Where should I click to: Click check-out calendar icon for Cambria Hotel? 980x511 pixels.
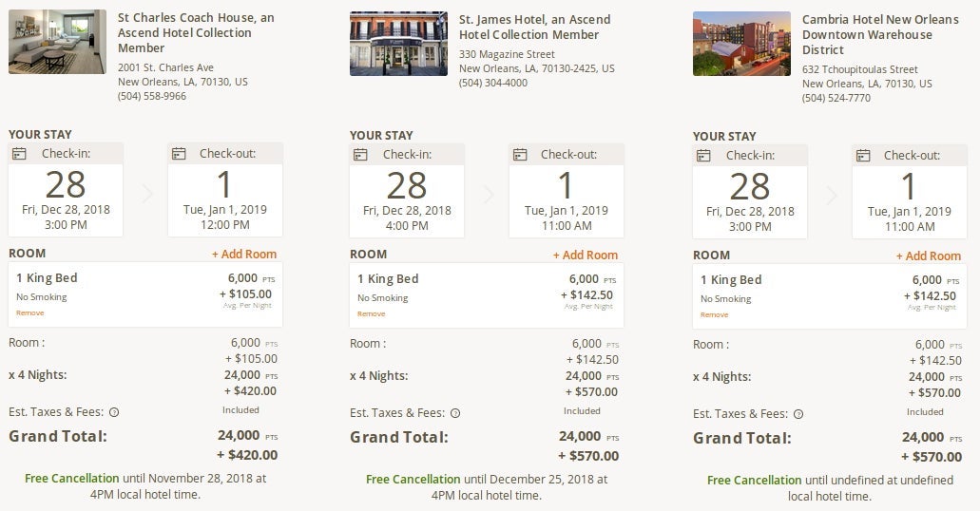coord(863,156)
